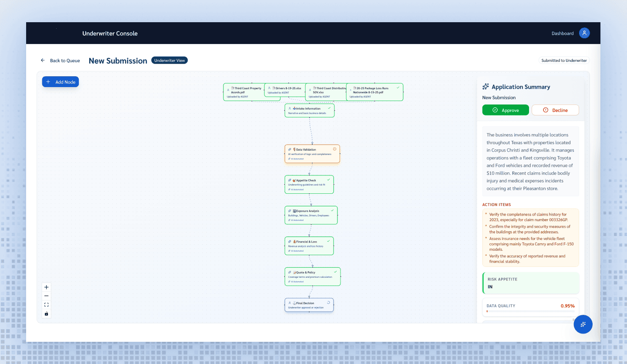
Task: Toggle the canvas interactivity lock
Action: pos(47,313)
